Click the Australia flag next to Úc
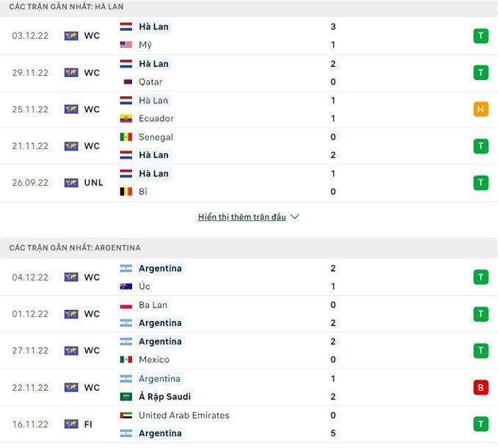The image size is (499, 448). tap(125, 286)
